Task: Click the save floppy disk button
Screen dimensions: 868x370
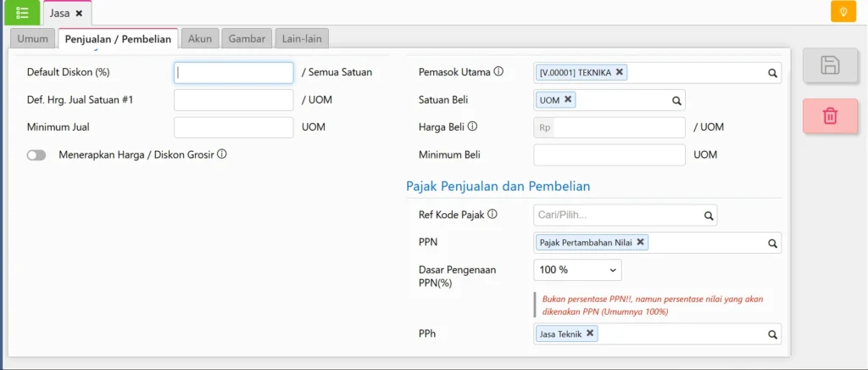Action: pos(830,65)
